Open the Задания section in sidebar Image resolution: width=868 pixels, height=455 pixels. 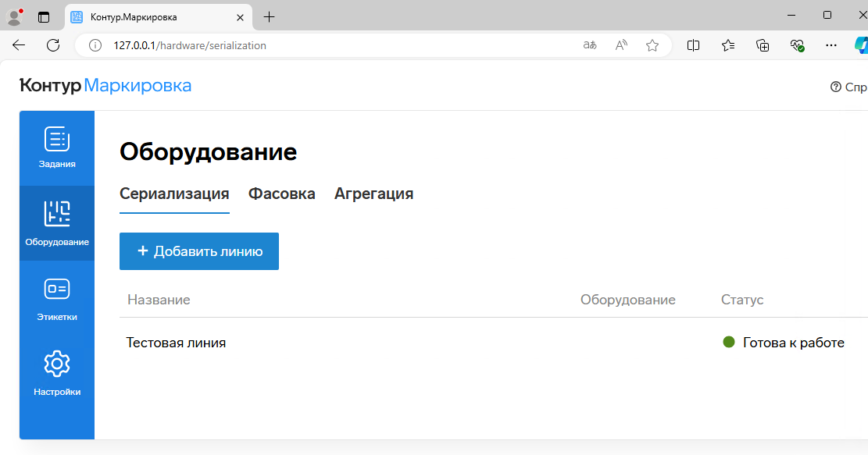click(x=57, y=147)
